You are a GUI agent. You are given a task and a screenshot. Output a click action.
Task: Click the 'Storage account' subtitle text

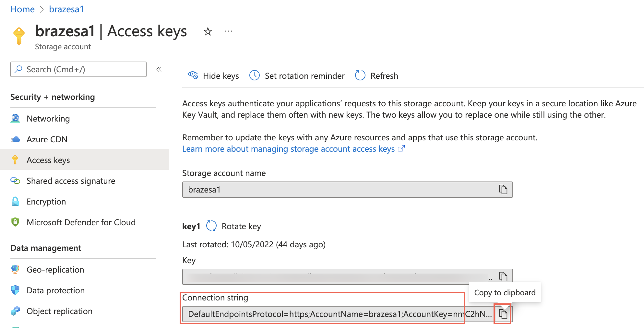pos(63,47)
